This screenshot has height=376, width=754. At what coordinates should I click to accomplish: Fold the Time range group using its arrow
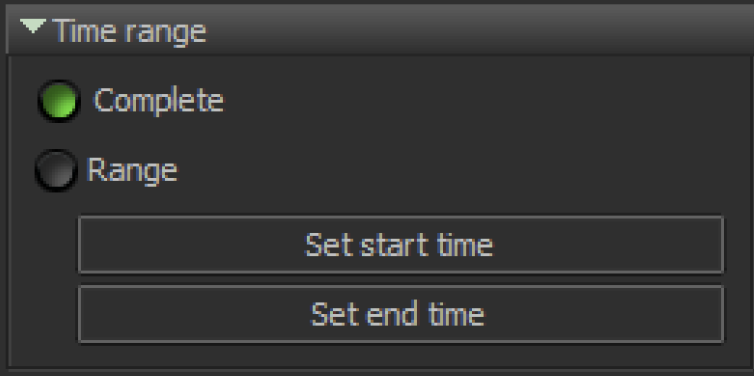pos(33,26)
